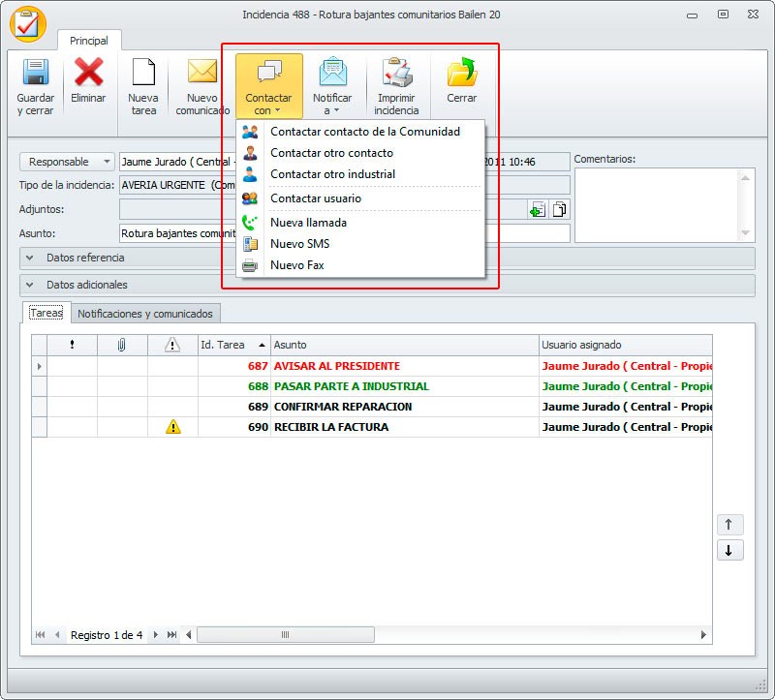Click the add attachment icon beside Adjuntos
The width and height of the screenshot is (775, 700).
pos(538,210)
